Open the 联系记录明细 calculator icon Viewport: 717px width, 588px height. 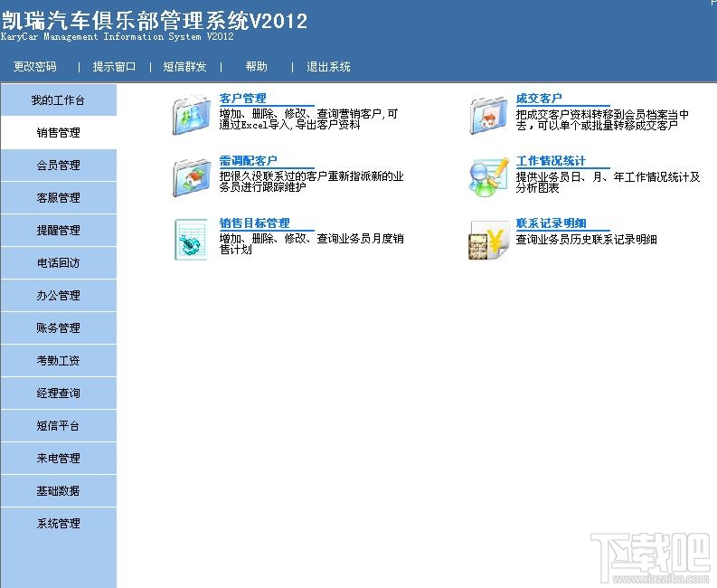[x=488, y=240]
